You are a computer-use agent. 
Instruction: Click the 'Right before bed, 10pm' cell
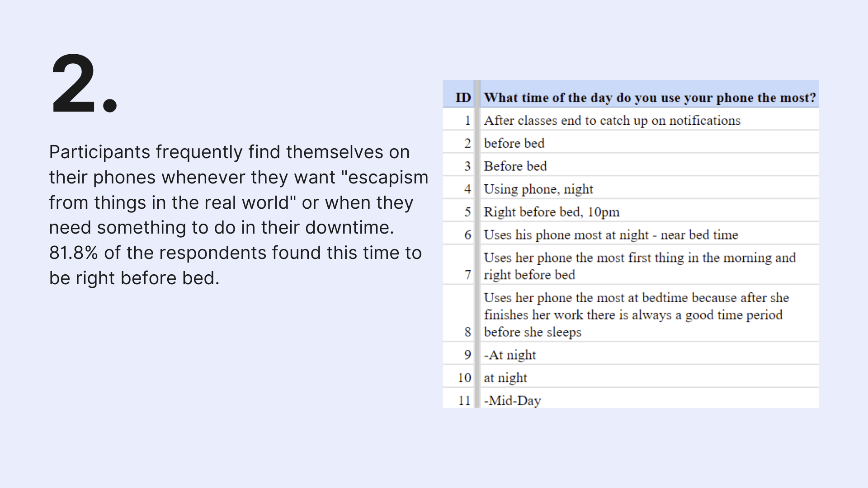point(650,211)
